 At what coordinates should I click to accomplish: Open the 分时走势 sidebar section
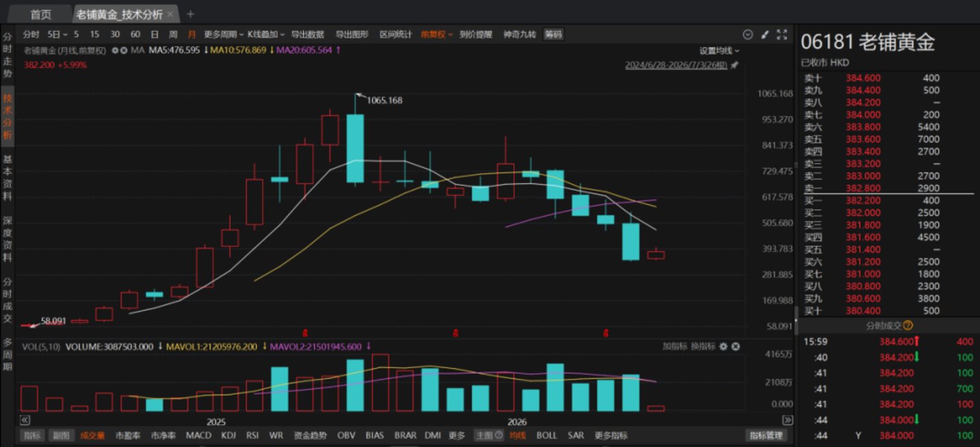tap(7, 55)
